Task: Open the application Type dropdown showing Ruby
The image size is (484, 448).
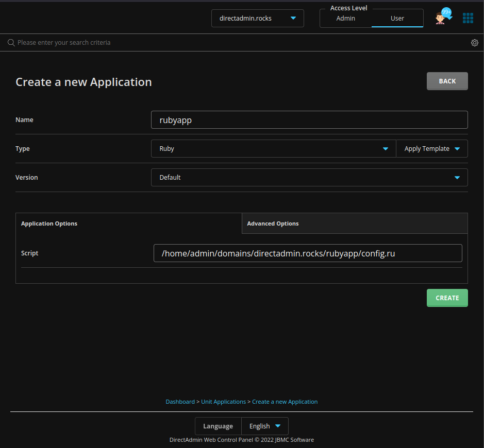Action: (273, 148)
